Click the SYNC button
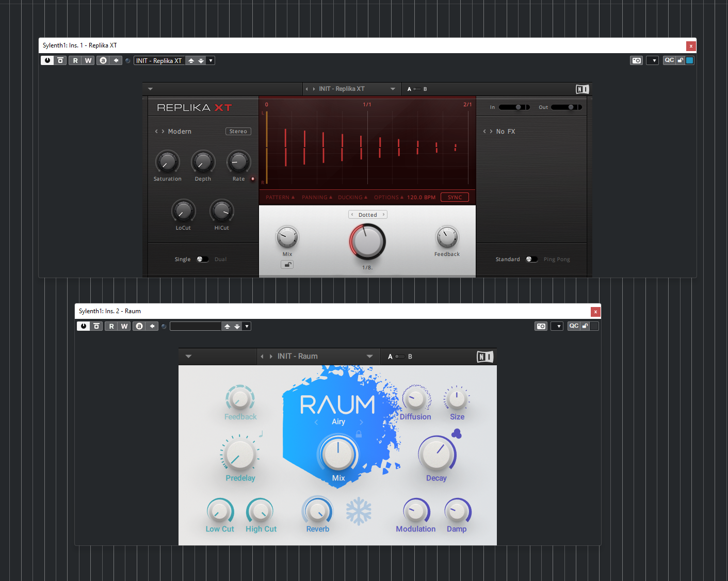The image size is (728, 581). [x=455, y=197]
